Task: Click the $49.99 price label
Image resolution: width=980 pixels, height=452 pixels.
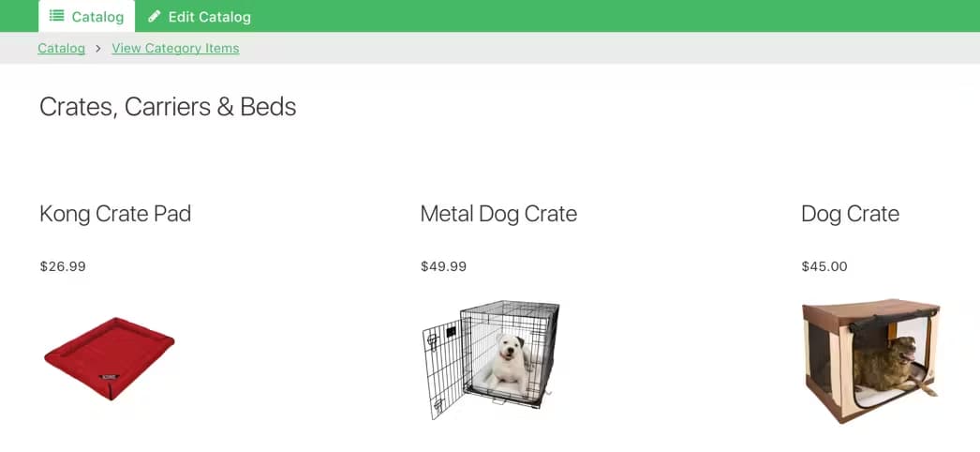Action: click(443, 266)
